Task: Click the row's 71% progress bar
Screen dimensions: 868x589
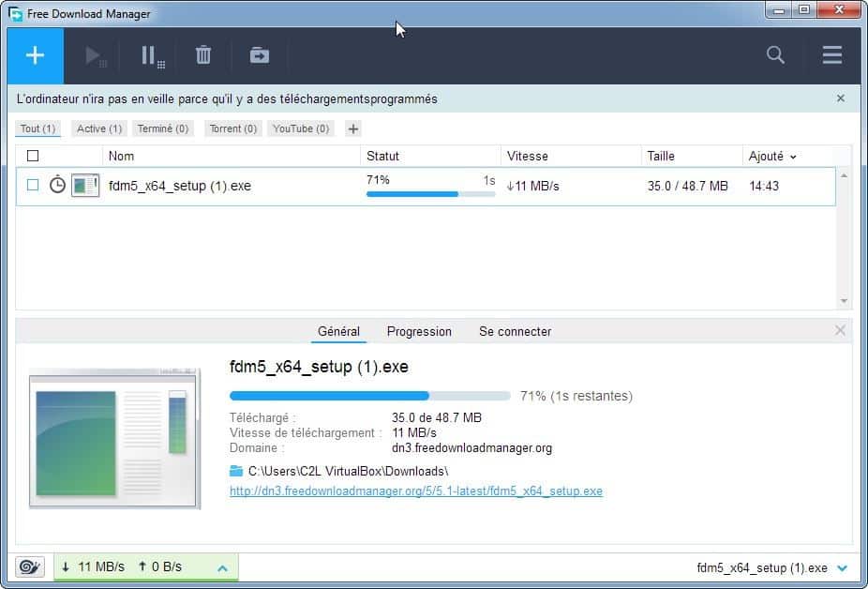Action: [430, 194]
